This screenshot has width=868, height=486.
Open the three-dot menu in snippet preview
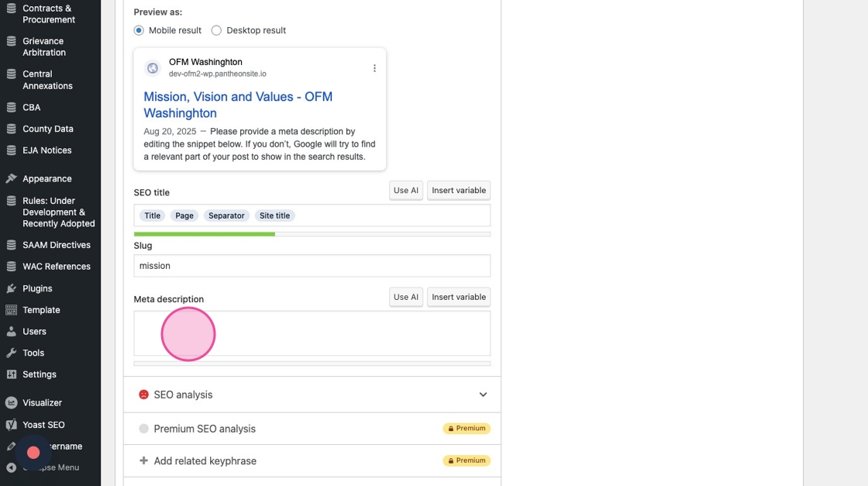click(374, 68)
